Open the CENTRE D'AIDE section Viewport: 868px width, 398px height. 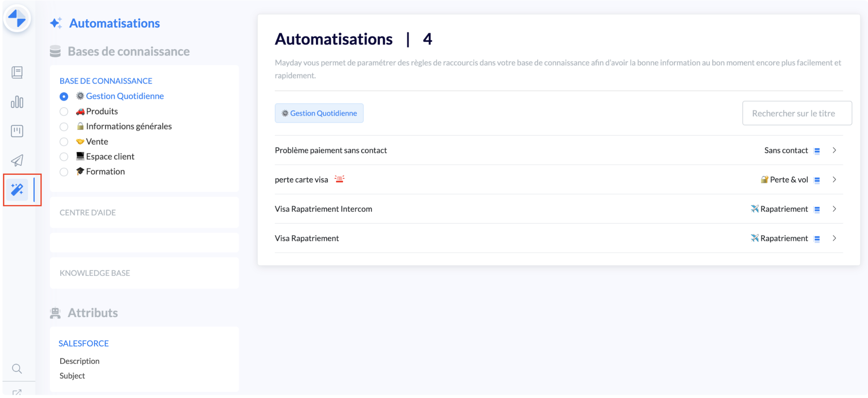pos(88,213)
